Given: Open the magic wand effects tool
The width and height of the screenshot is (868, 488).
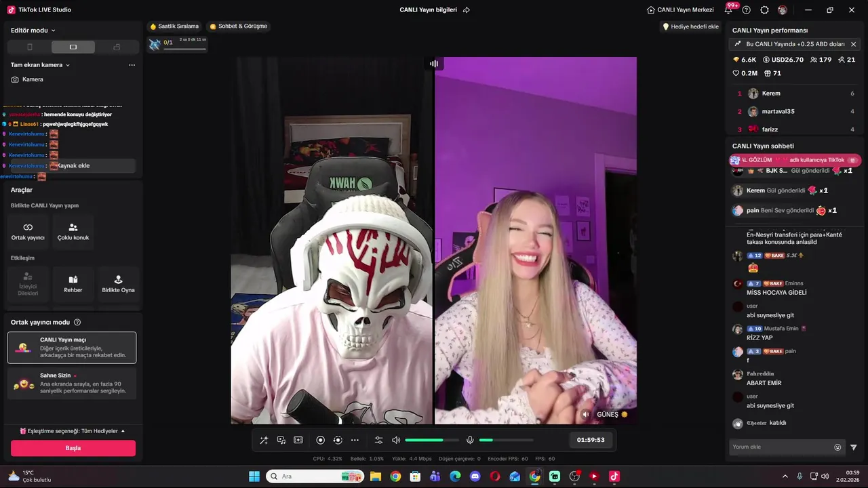Looking at the screenshot, I should click(264, 440).
